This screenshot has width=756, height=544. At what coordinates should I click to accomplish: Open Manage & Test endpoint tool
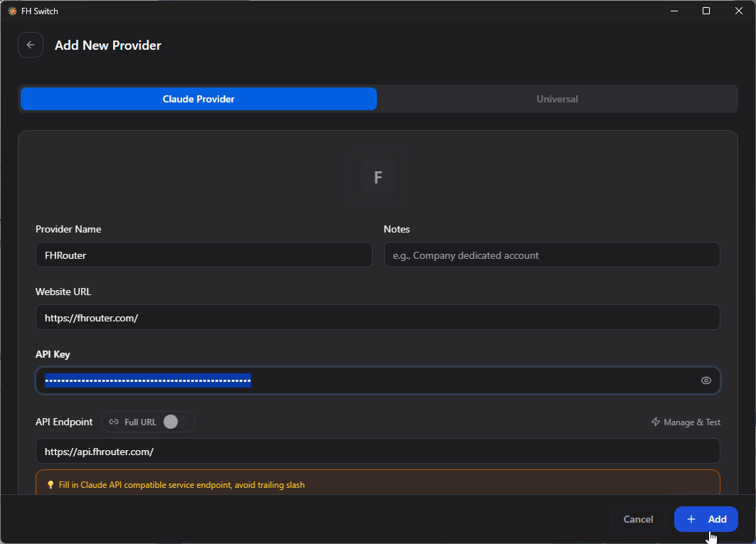pyautogui.click(x=686, y=422)
